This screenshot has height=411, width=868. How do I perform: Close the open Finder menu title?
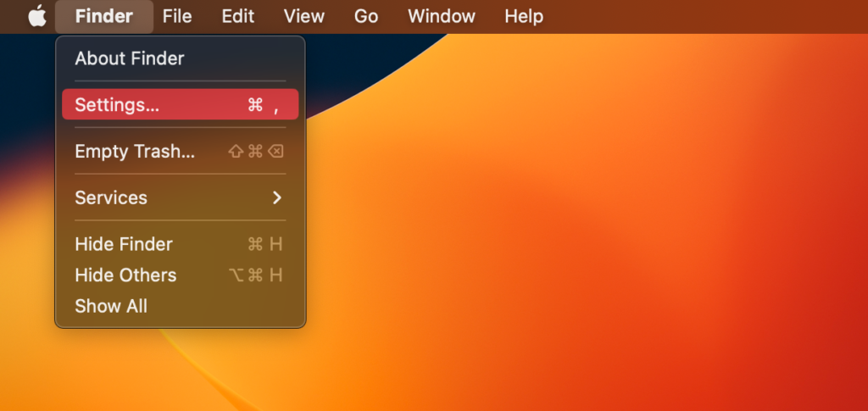103,16
